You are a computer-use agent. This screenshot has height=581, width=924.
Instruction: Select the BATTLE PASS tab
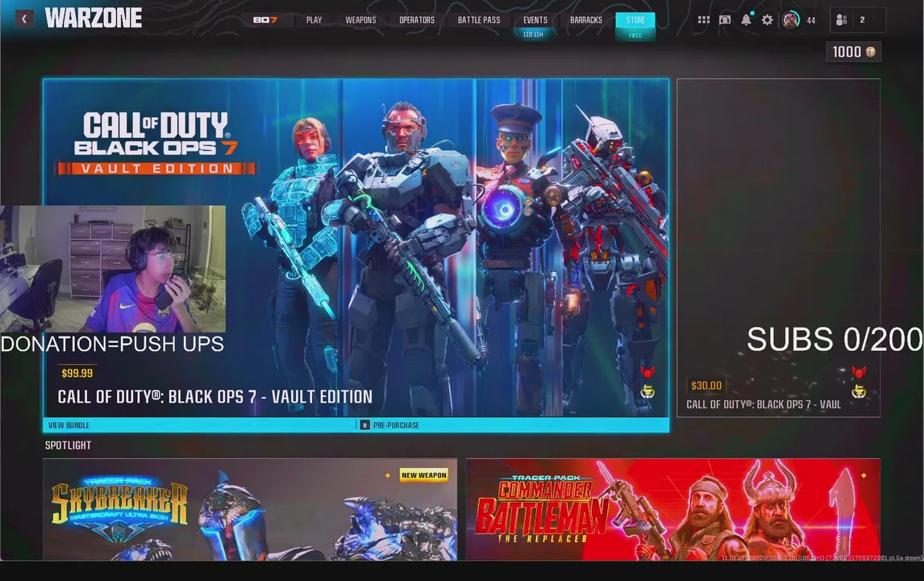tap(478, 20)
